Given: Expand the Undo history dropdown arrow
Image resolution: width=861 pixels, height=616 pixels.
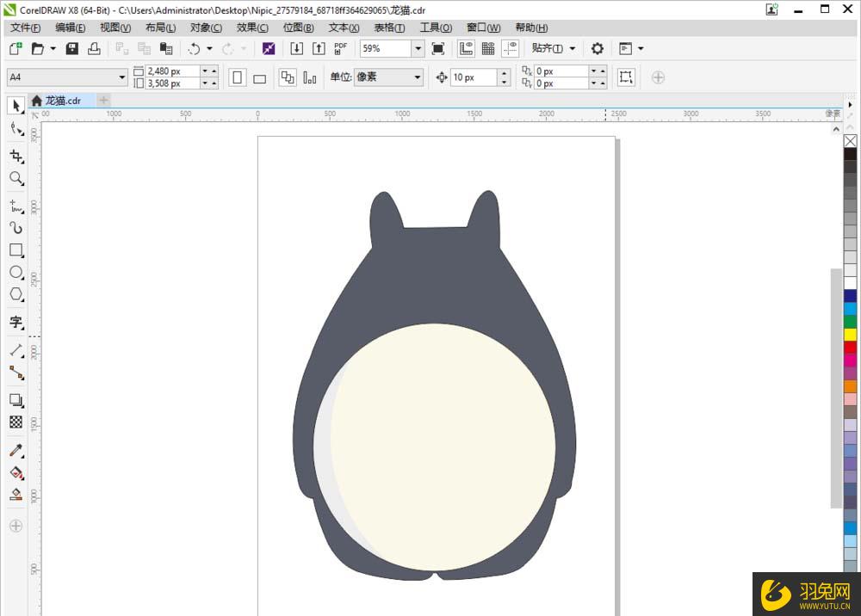Looking at the screenshot, I should (x=209, y=49).
